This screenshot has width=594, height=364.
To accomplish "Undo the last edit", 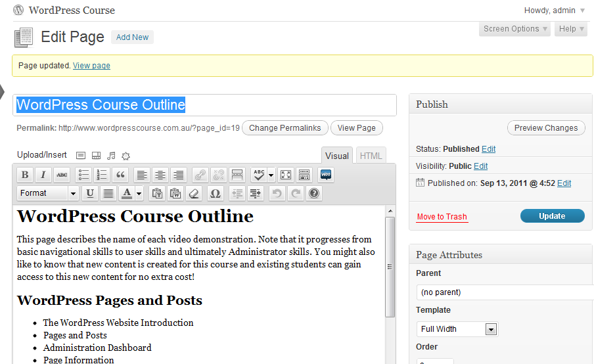I will [x=277, y=193].
